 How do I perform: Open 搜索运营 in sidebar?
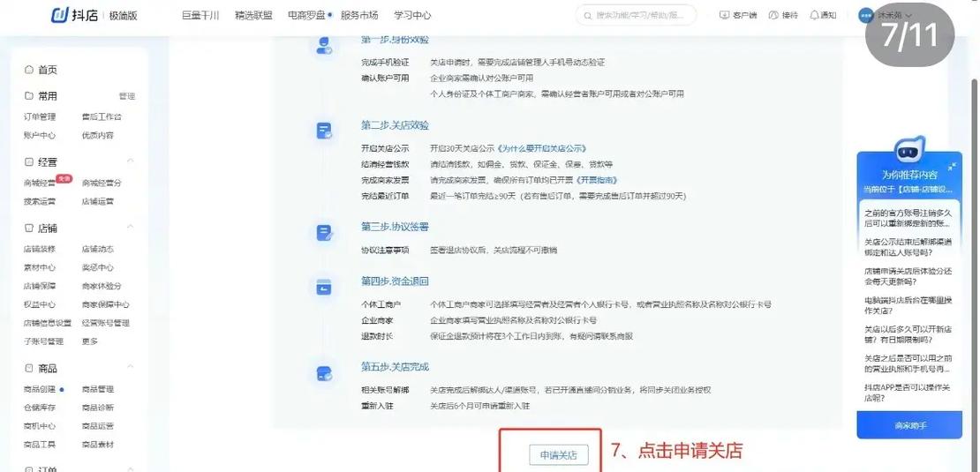tap(40, 202)
